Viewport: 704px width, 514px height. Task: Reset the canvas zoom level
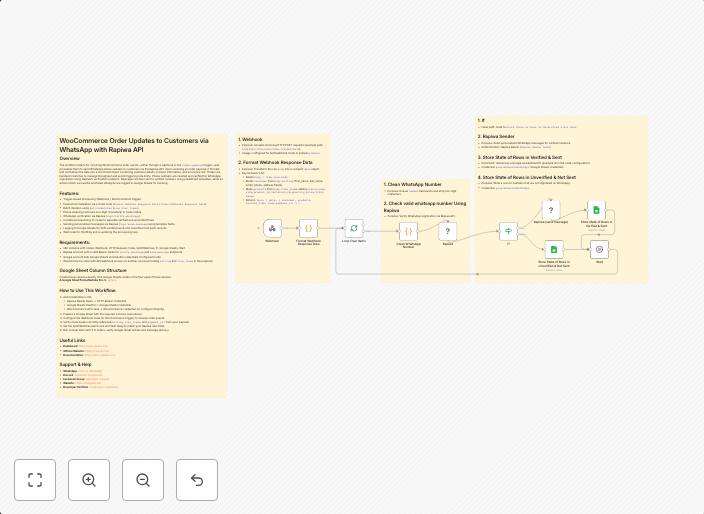point(197,480)
